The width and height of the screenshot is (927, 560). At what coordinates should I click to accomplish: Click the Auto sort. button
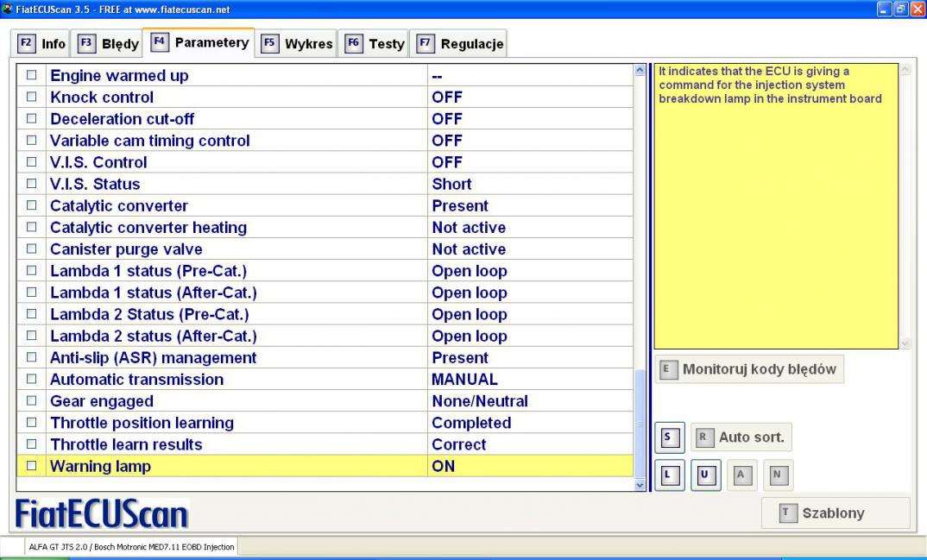(x=741, y=437)
